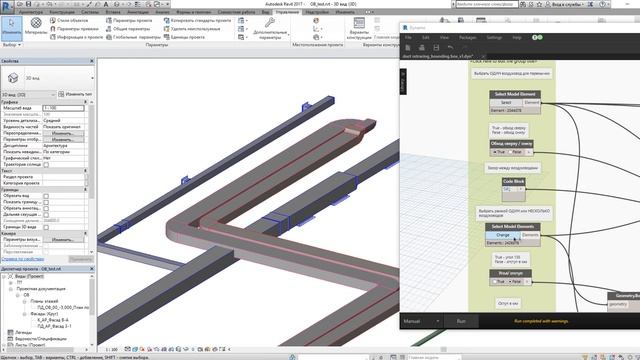640x360 pixels.
Task: Open the Вставка ribbon tab
Action: pos(113,12)
